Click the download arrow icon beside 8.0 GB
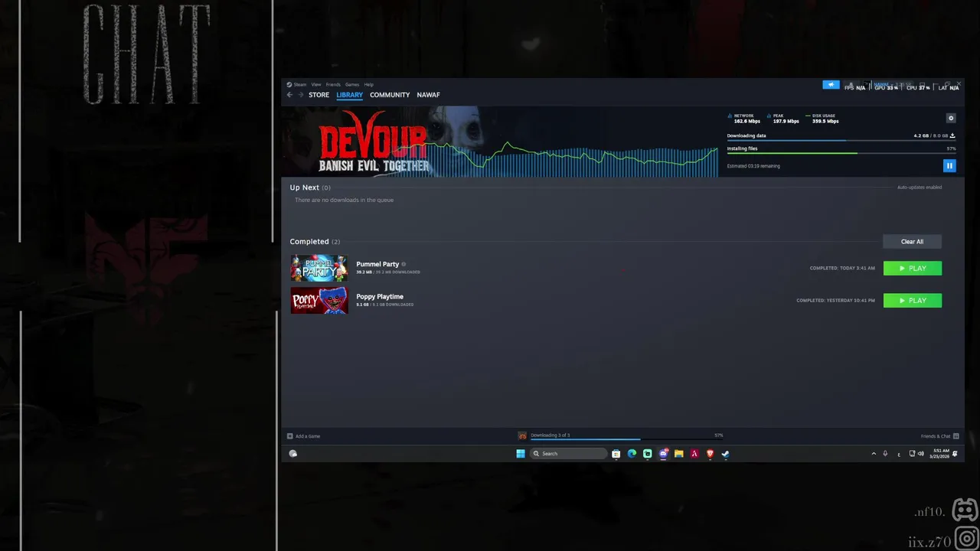Viewport: 980px width, 551px height. 952,135
